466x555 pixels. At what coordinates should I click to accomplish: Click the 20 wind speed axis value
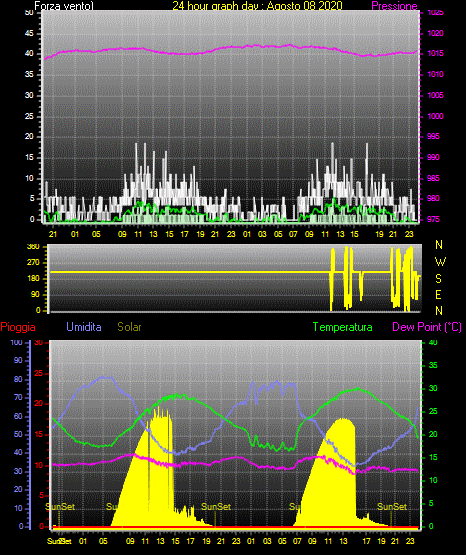(29, 137)
